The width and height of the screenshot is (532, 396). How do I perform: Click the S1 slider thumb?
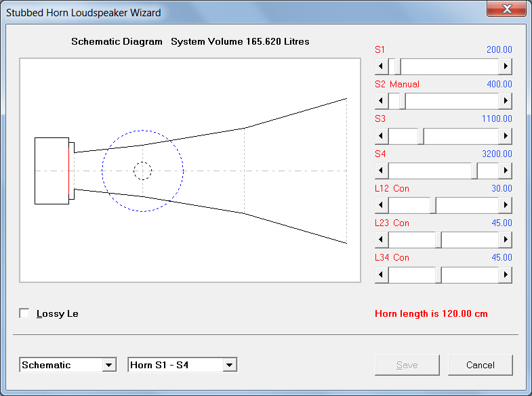click(397, 66)
